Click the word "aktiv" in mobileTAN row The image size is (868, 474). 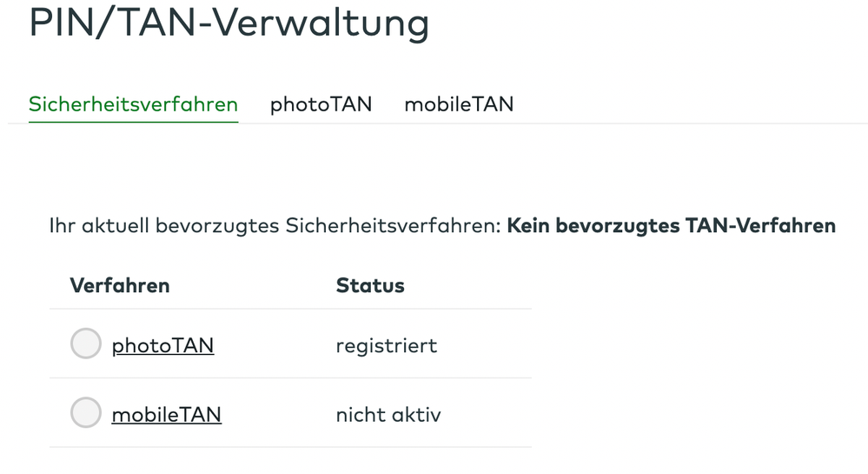(413, 415)
